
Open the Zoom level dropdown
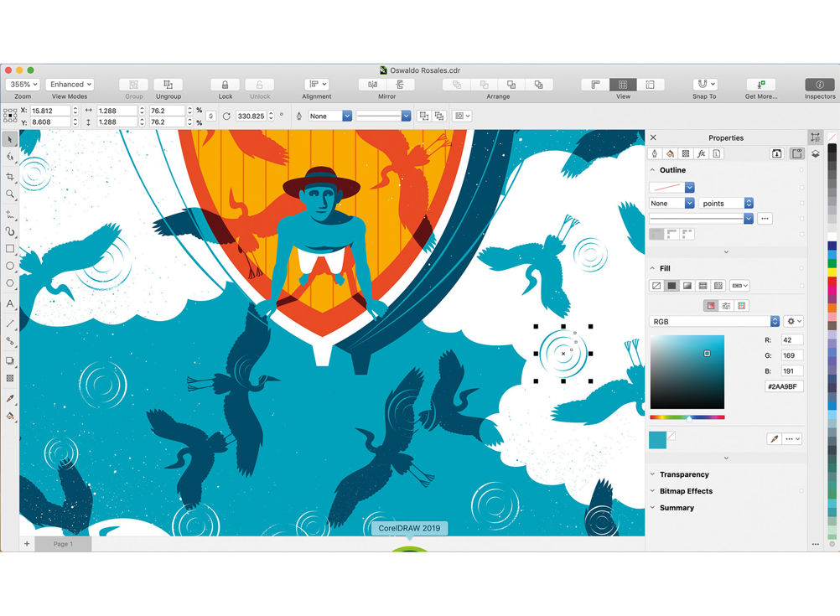[x=23, y=85]
